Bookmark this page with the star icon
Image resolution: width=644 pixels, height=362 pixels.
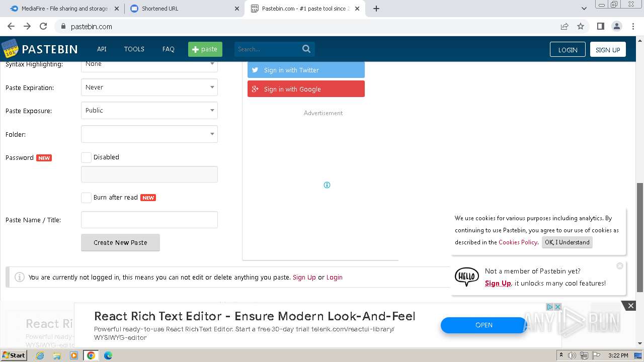[581, 26]
